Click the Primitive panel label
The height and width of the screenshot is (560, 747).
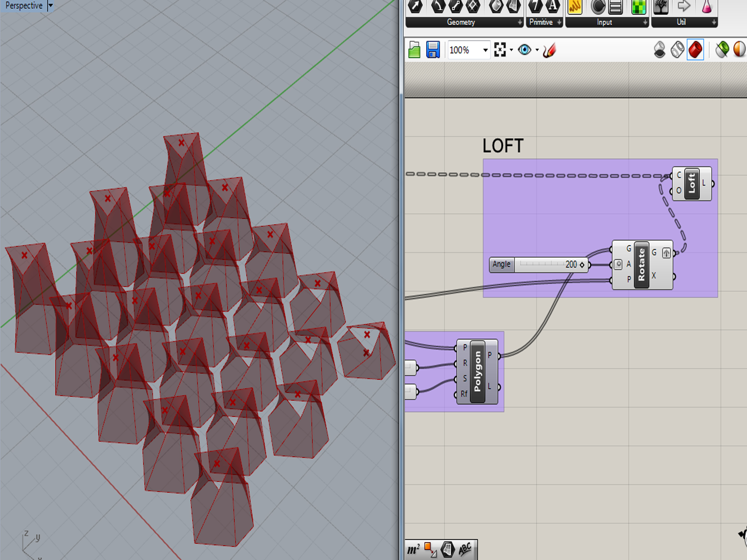click(541, 22)
